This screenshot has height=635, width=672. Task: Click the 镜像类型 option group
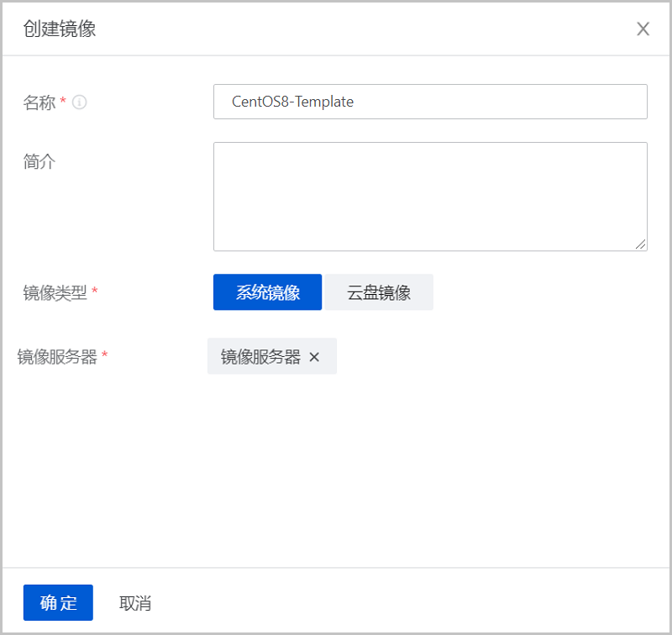tap(323, 291)
